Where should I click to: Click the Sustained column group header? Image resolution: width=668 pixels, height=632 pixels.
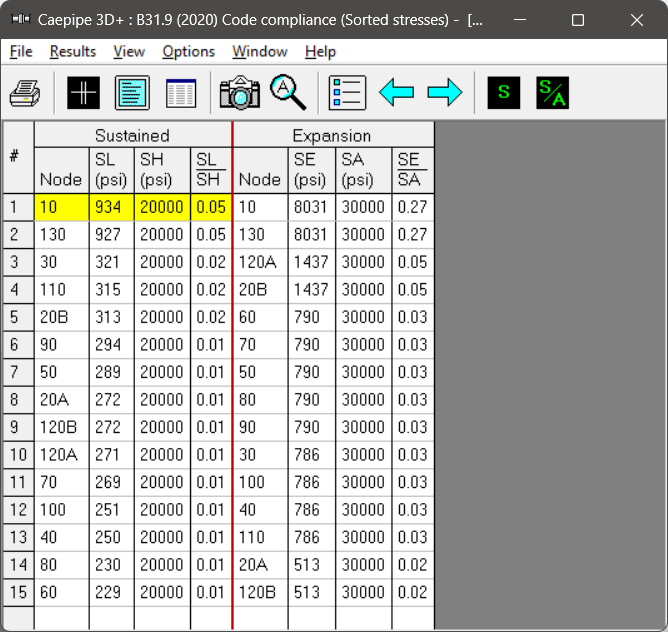132,135
